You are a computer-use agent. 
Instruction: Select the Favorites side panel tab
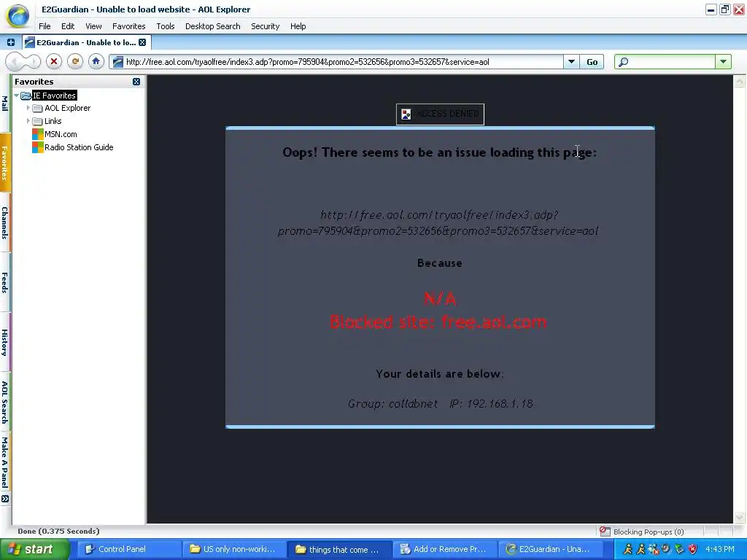pyautogui.click(x=5, y=163)
